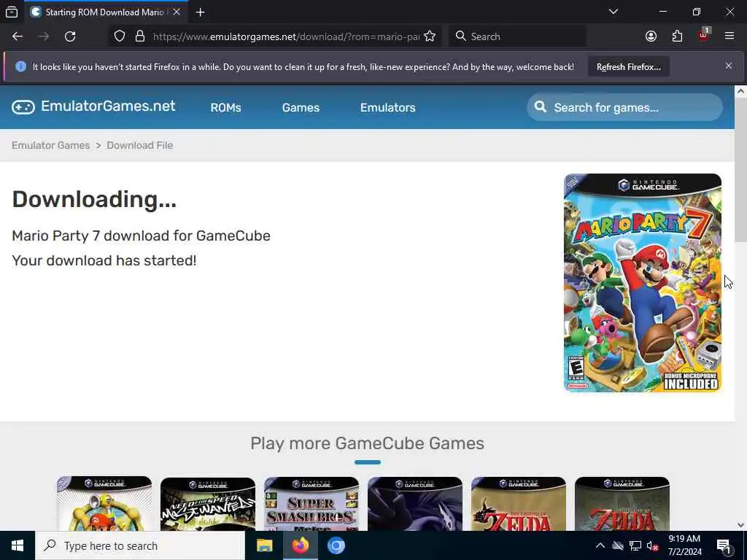This screenshot has height=560, width=747.
Task: Open the Extensions puzzle icon
Action: 677,36
